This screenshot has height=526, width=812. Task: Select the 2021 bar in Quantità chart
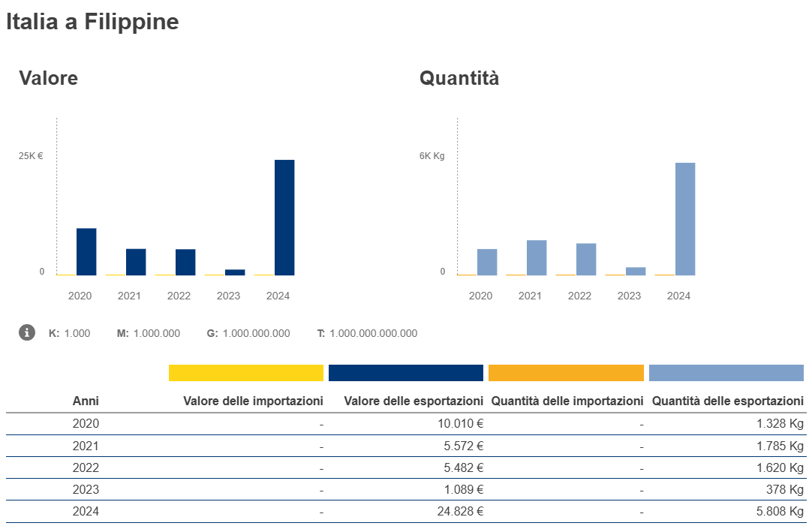coord(537,257)
